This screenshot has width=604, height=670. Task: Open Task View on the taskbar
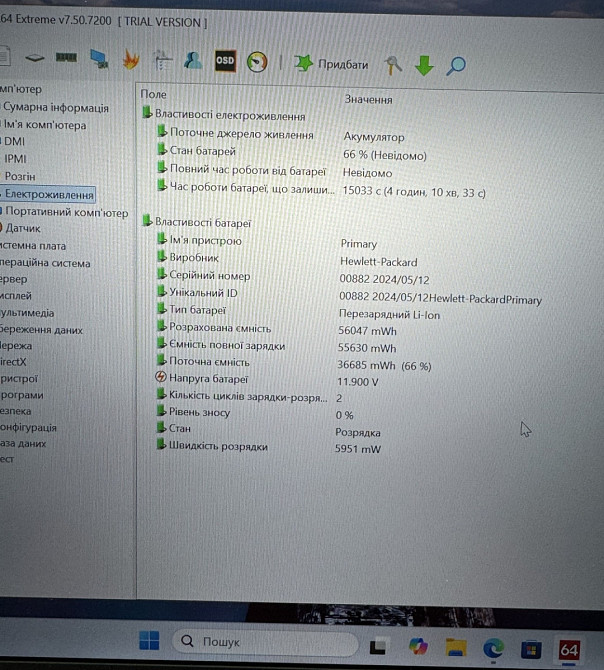[379, 646]
